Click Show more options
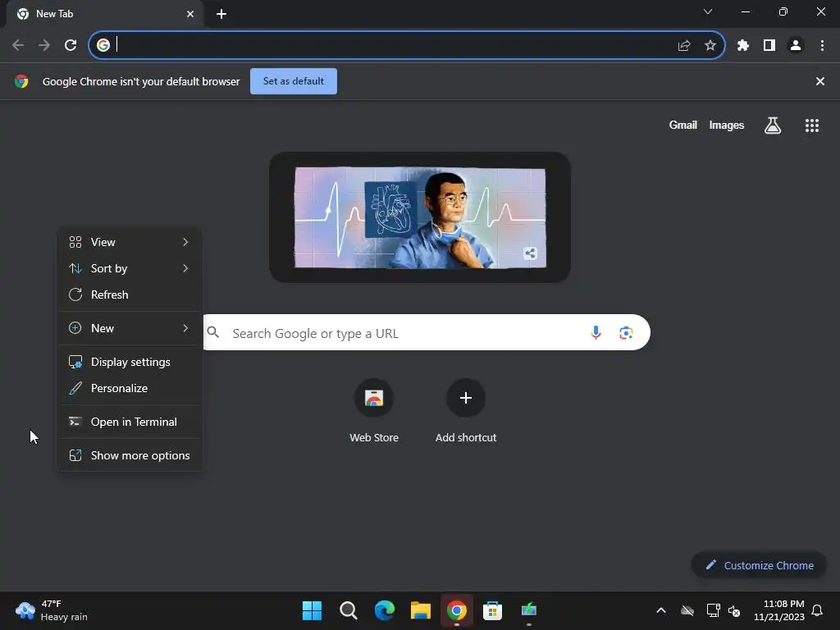The width and height of the screenshot is (840, 630). pyautogui.click(x=129, y=456)
